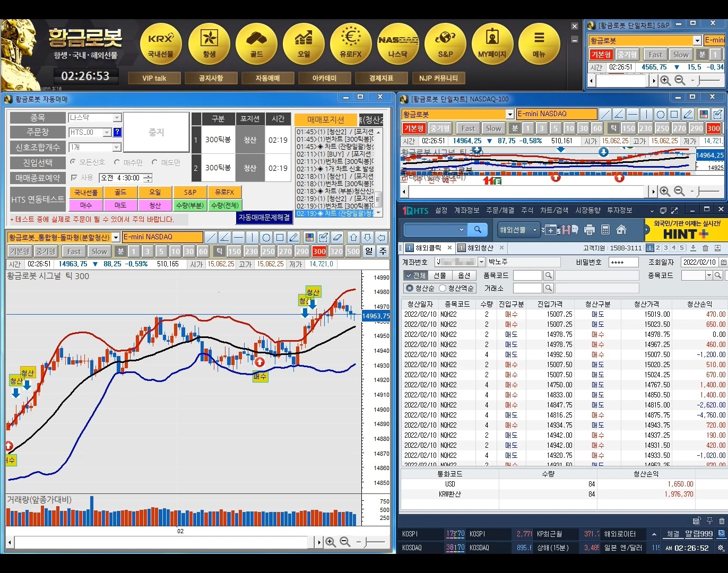Open the S&P round gold button
The image size is (728, 573).
pos(445,44)
